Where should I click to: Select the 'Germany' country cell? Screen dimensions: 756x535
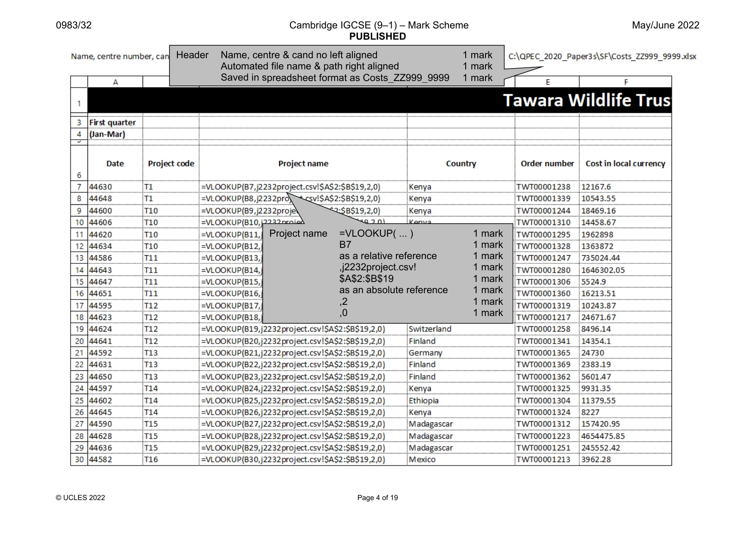coord(461,353)
